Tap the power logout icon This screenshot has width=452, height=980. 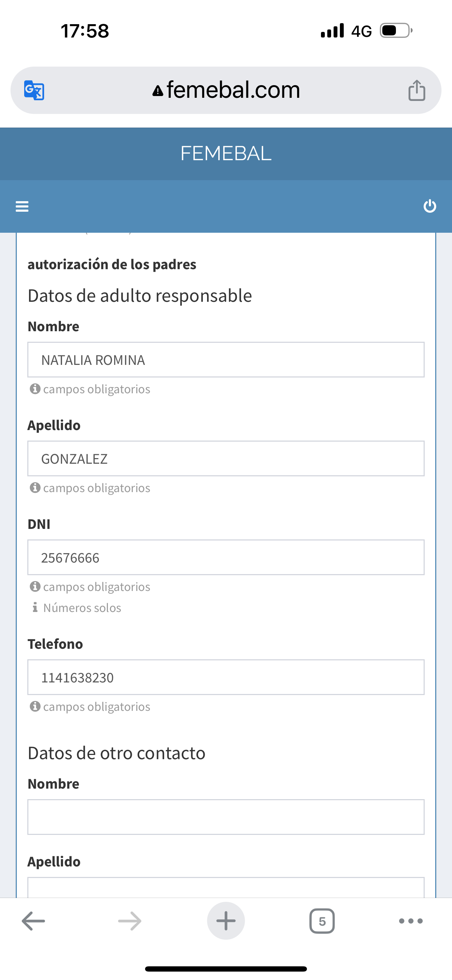(430, 206)
